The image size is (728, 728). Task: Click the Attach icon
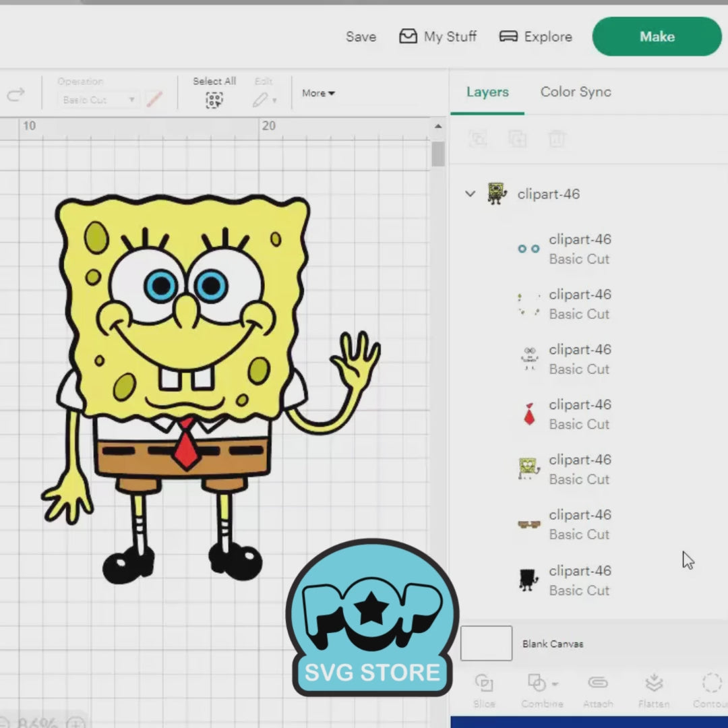point(597,682)
